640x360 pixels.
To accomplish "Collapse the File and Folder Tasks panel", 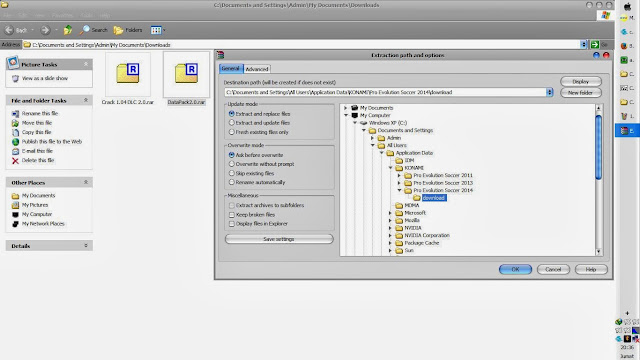I will (x=86, y=100).
